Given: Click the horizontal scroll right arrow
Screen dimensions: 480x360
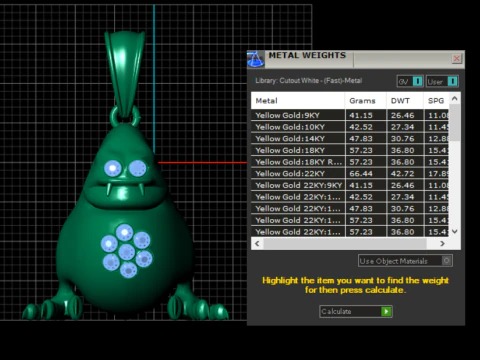Looking at the screenshot, I should 442,244.
